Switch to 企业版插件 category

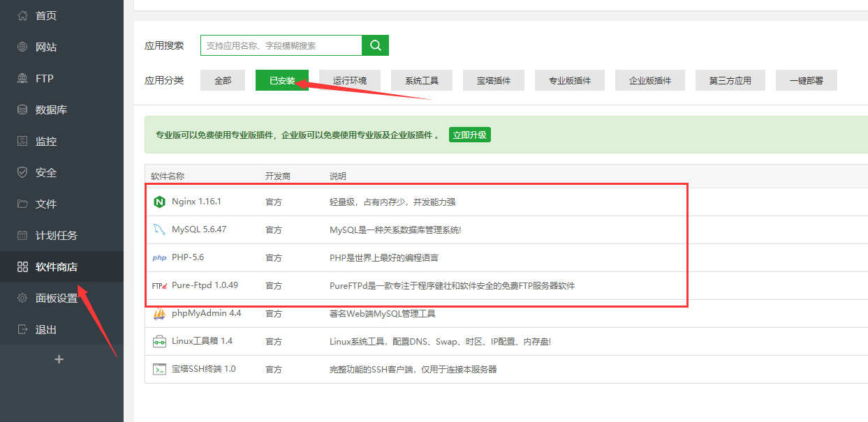point(650,80)
